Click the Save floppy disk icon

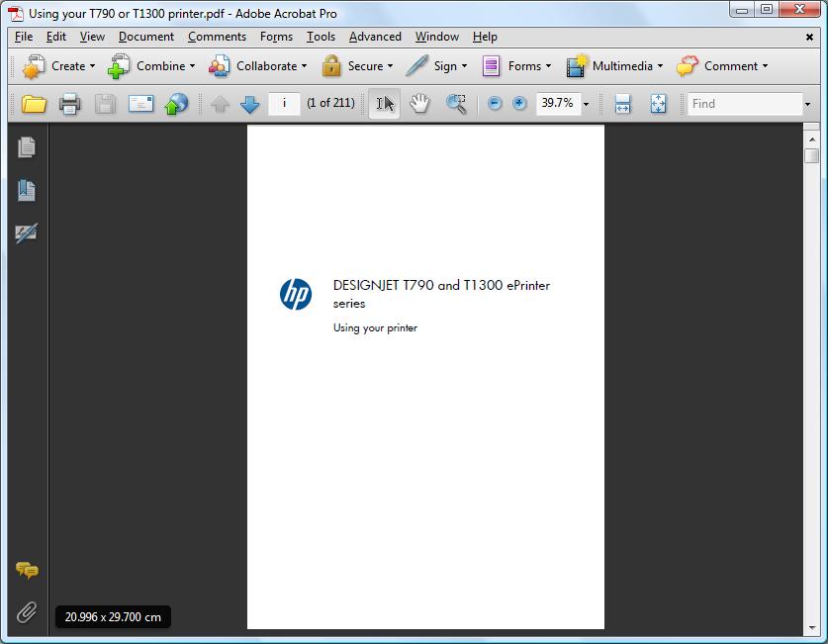click(105, 104)
